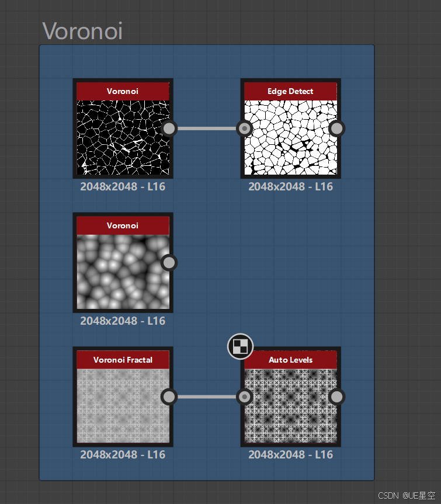The width and height of the screenshot is (441, 504).
Task: Click output connector of blurry Voronoi node
Action: coord(169,263)
